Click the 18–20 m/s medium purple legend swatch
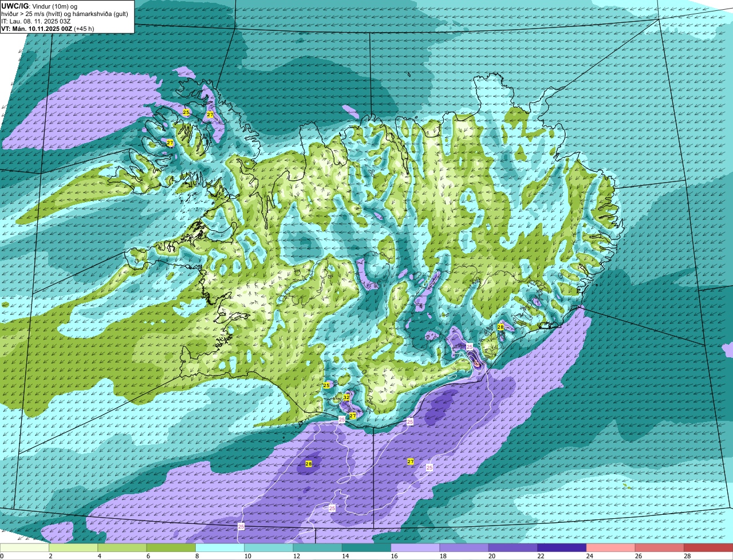 464,548
